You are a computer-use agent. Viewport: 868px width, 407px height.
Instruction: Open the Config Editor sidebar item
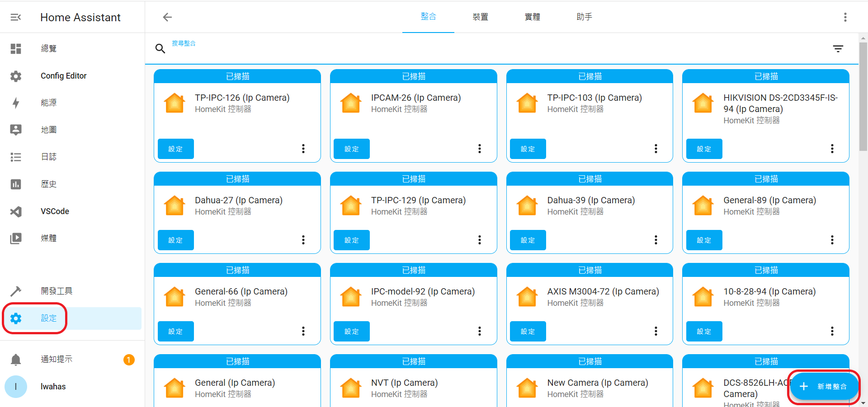pos(63,76)
